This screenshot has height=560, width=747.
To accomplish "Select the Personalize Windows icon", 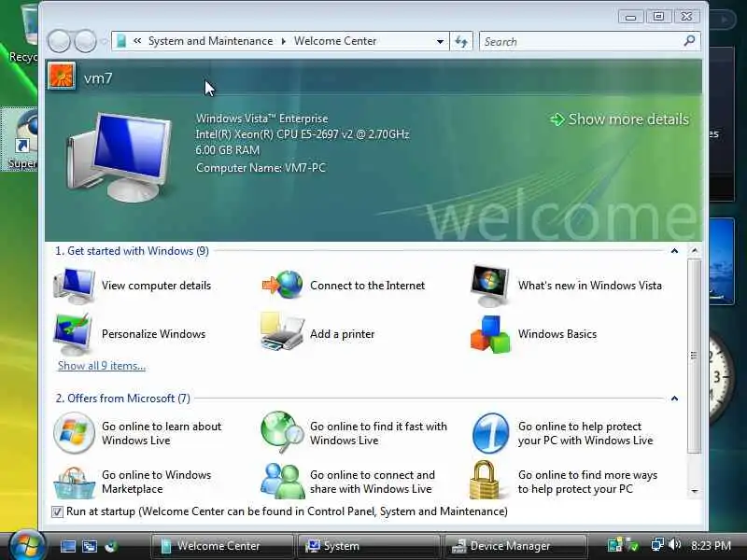I will tap(73, 334).
